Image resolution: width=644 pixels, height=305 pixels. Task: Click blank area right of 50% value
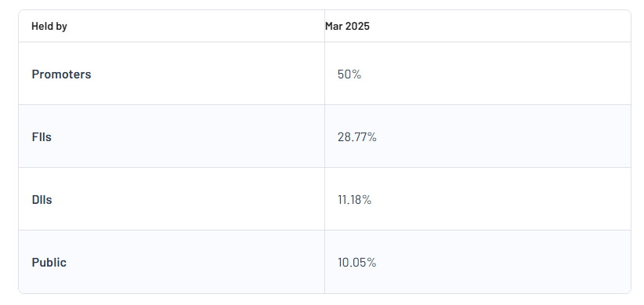(x=496, y=74)
